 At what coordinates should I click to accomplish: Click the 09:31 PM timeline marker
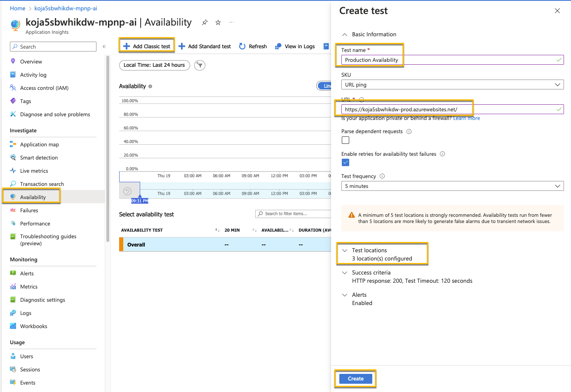pos(140,201)
